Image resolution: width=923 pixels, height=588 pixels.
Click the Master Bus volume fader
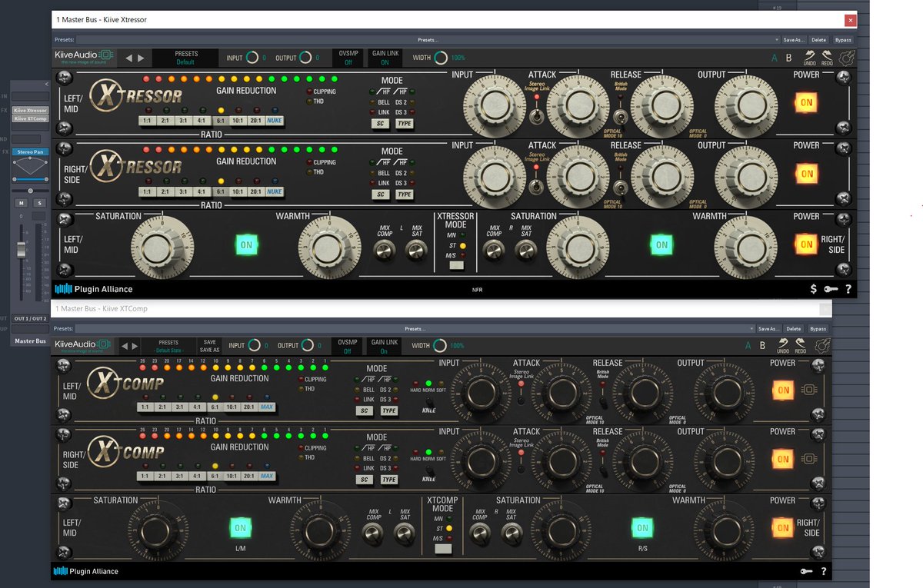(x=22, y=248)
